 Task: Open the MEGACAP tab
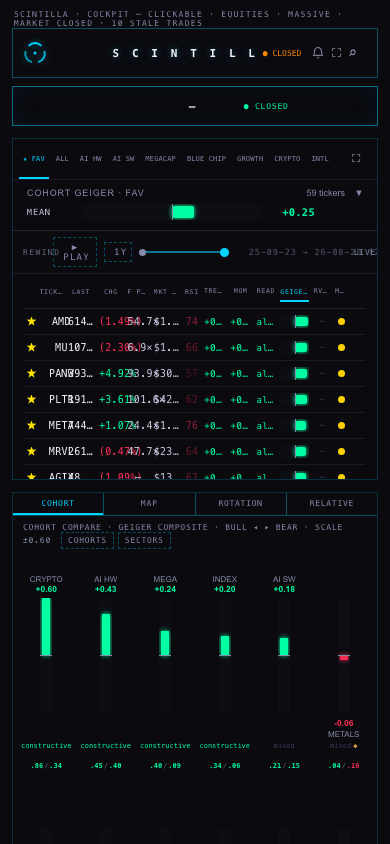[160, 159]
